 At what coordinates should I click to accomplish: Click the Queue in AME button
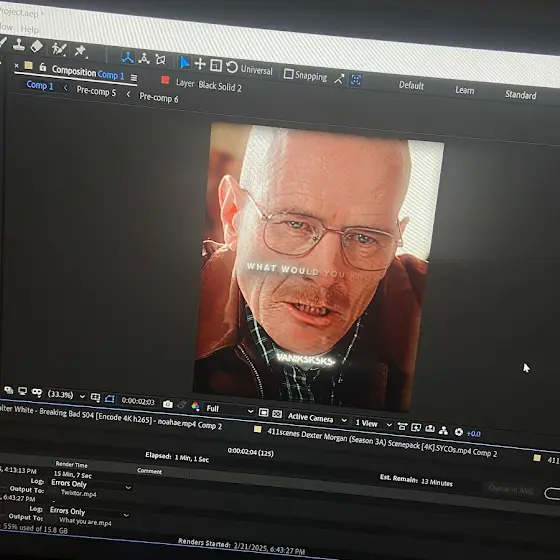point(511,489)
